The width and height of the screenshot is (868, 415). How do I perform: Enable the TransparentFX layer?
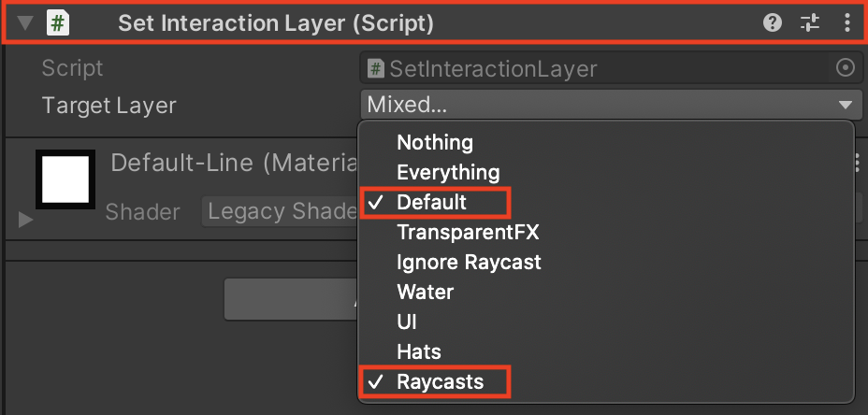(x=468, y=232)
